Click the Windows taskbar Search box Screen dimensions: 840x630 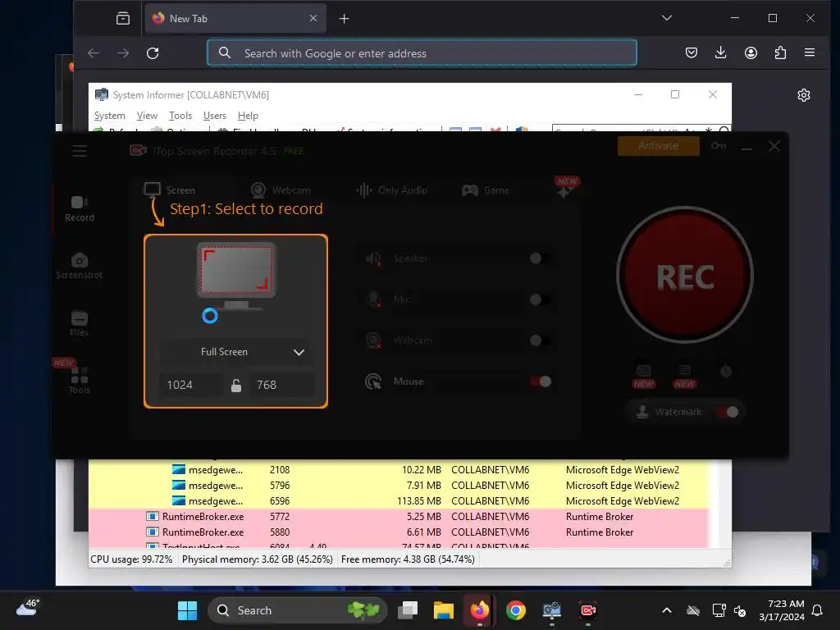[297, 610]
